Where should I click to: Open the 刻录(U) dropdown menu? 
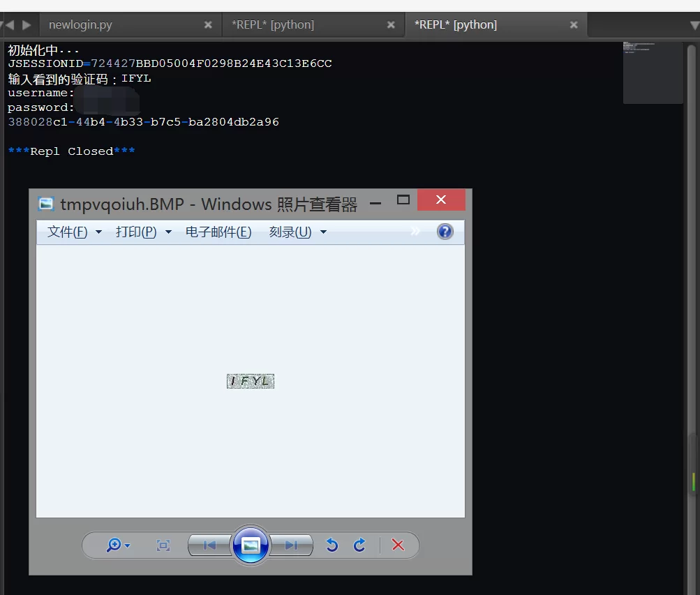click(297, 232)
